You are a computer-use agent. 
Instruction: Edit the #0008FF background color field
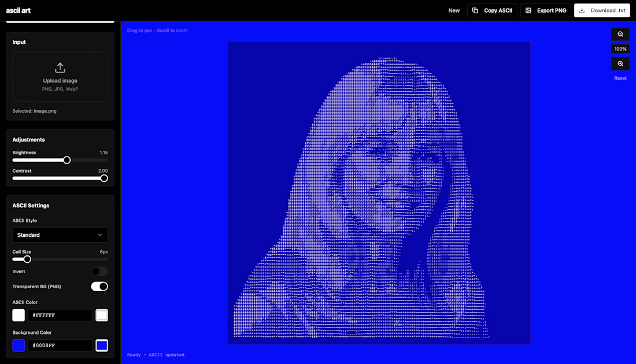pyautogui.click(x=60, y=346)
